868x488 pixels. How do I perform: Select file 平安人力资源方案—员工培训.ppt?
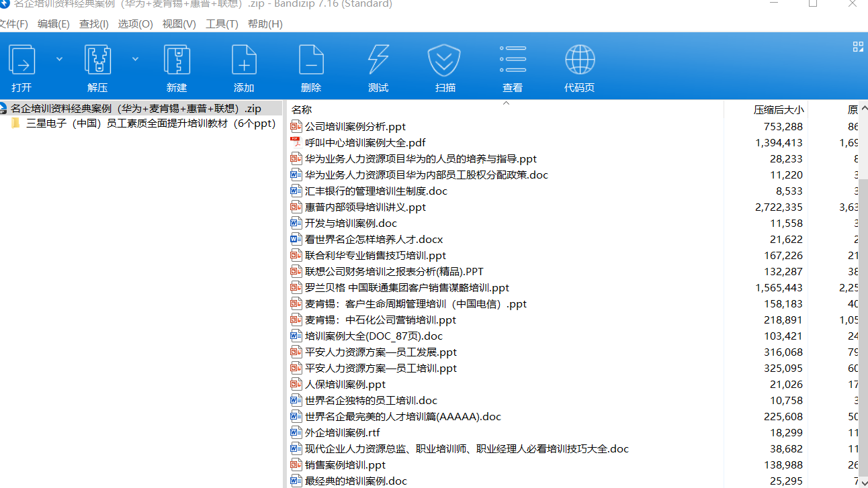coord(381,368)
